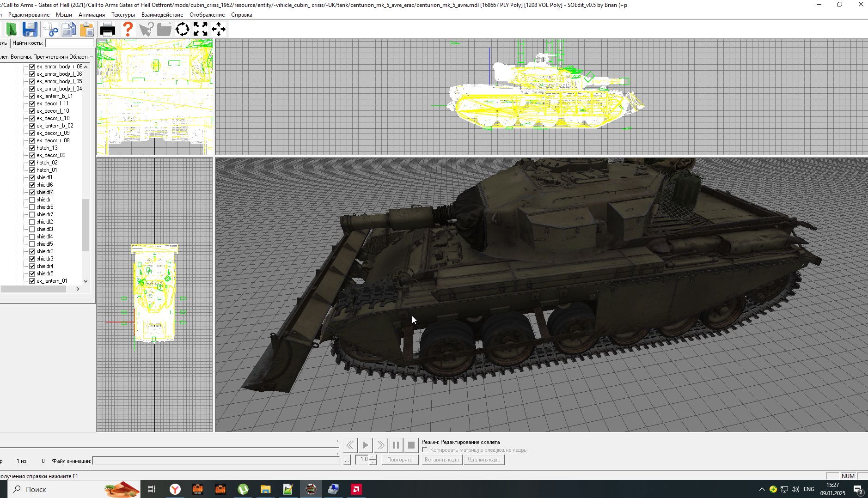Uncheck the hatch_13 checkbox
The width and height of the screenshot is (868, 498).
32,148
